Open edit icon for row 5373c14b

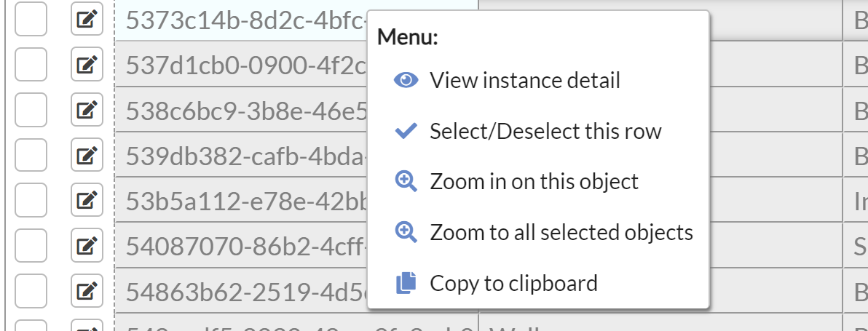pos(87,20)
